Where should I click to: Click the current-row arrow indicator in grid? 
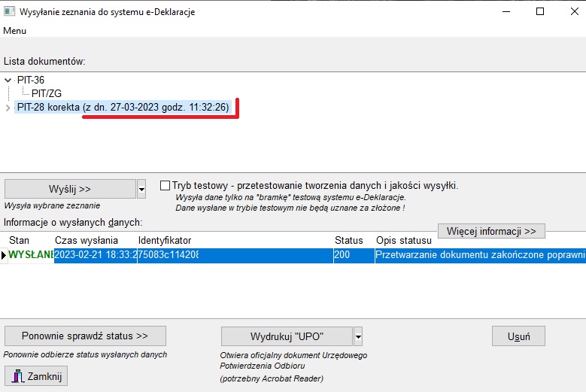[4, 256]
